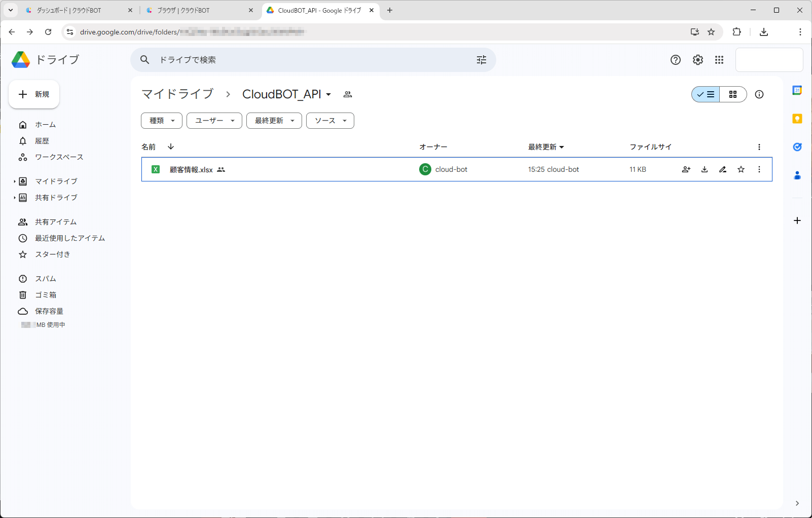Switch to ダッシュボード クラウドBOT browser tab
The height and width of the screenshot is (518, 812).
pos(79,10)
